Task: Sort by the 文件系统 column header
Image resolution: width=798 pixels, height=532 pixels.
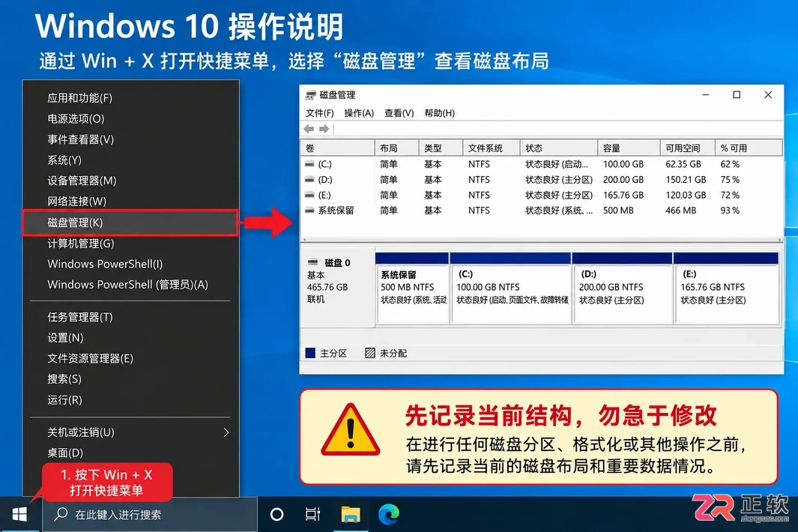Action: tap(491, 148)
